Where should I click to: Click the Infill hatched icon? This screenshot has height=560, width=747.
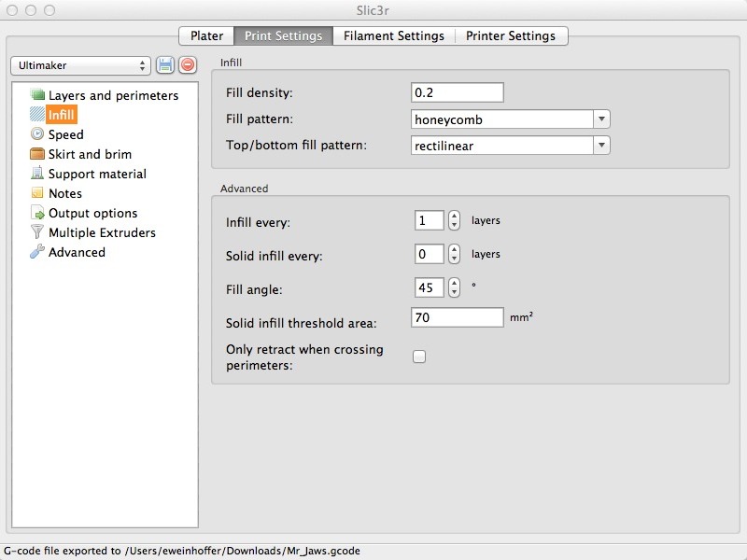click(37, 114)
